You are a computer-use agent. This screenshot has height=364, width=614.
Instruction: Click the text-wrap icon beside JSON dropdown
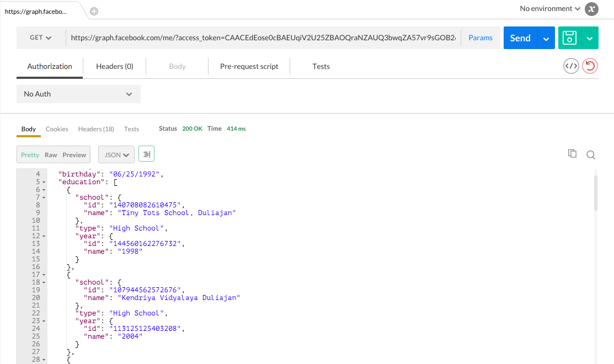coord(146,154)
